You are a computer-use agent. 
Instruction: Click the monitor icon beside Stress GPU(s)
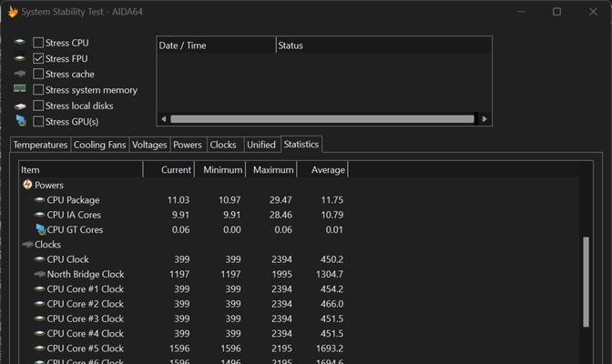pyautogui.click(x=21, y=121)
